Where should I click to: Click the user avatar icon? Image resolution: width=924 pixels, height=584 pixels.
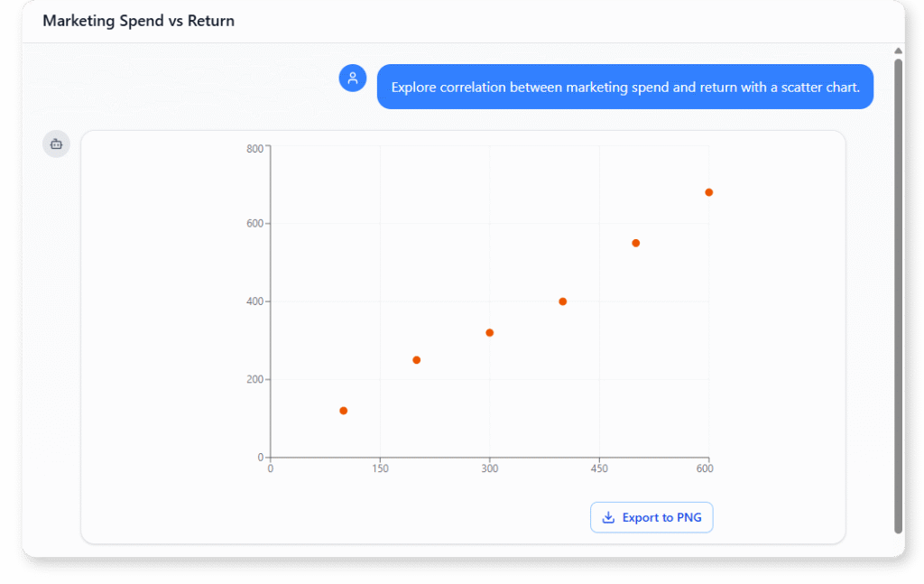click(x=353, y=79)
